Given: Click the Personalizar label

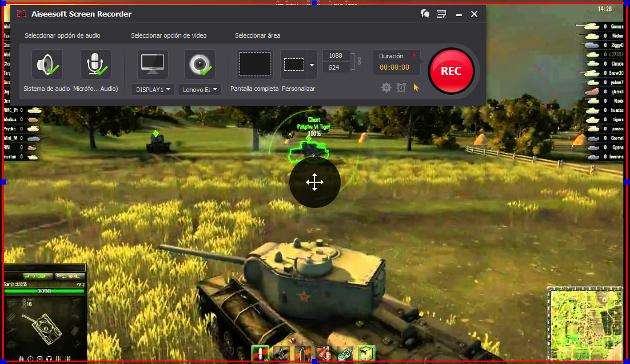Looking at the screenshot, I should coord(298,89).
